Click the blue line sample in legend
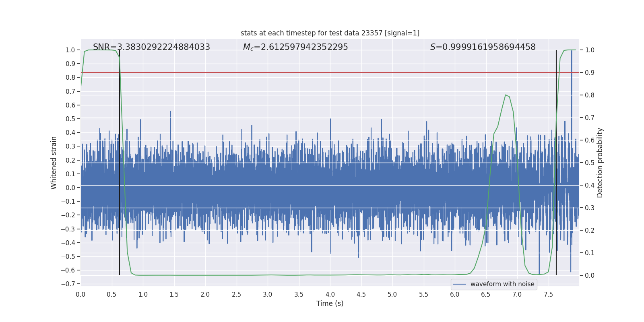Viewport: 644px width, 322px height. pos(459,284)
